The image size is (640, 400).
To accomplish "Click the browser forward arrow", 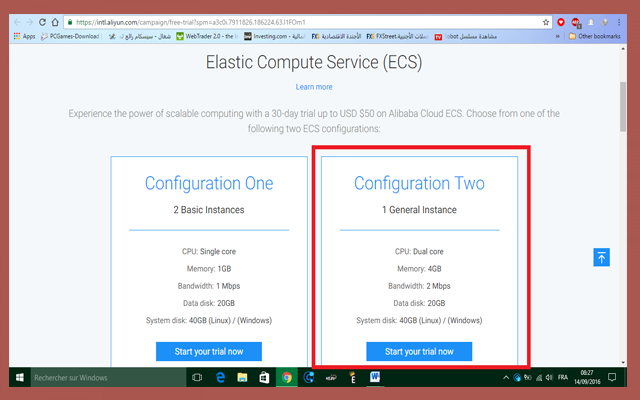I will tap(29, 22).
